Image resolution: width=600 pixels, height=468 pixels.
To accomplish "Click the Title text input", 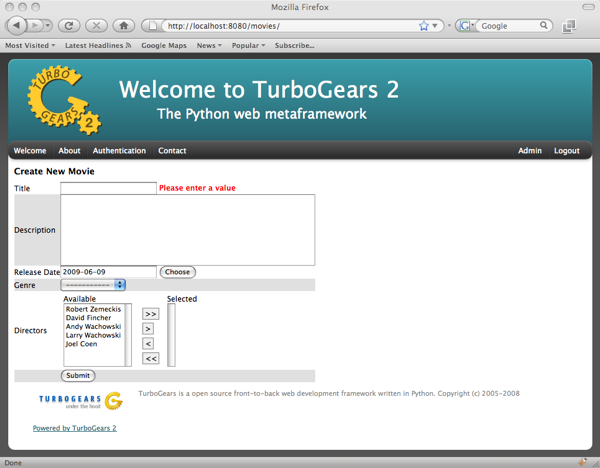I will pos(108,188).
